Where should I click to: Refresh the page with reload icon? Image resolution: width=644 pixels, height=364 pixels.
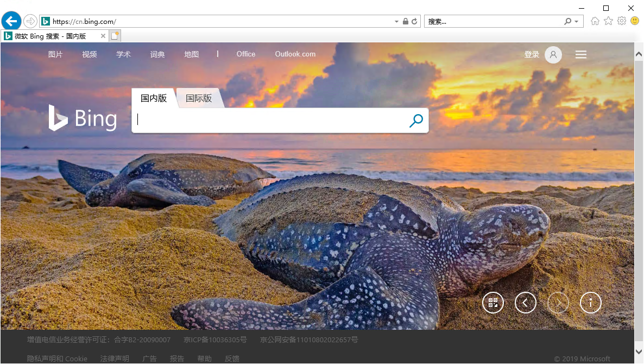click(414, 21)
